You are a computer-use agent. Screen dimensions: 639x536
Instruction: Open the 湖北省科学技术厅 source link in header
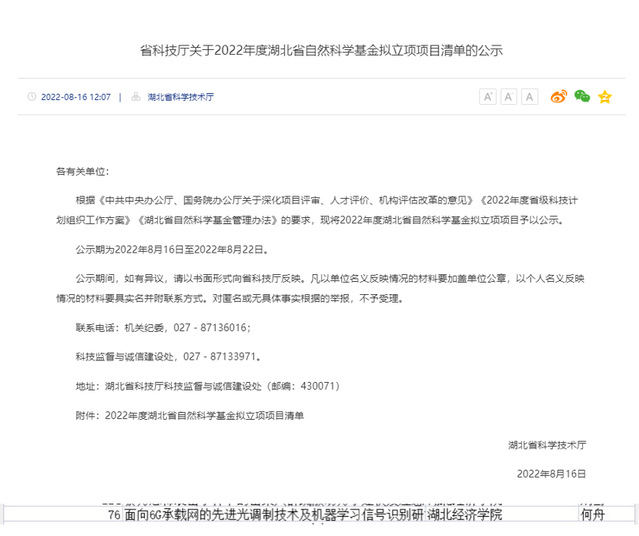tap(180, 98)
